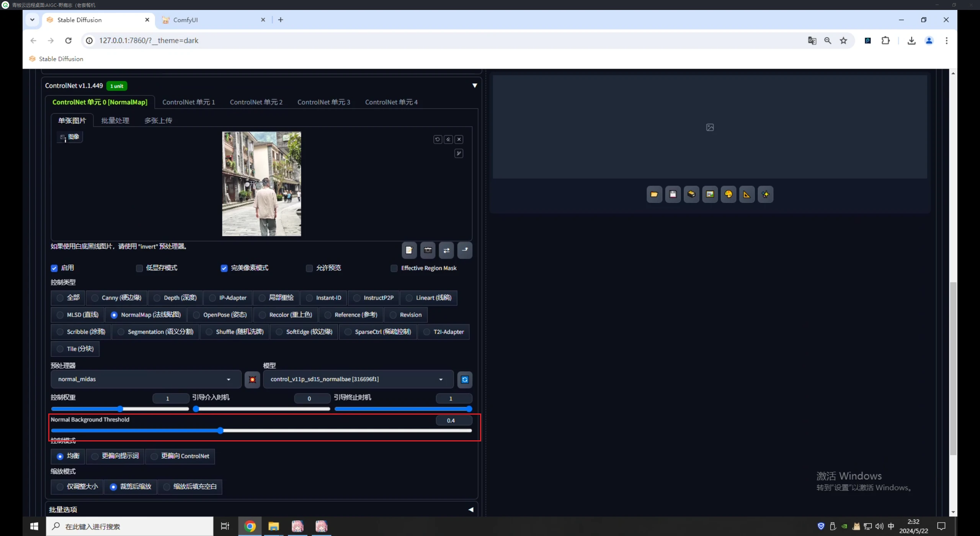The width and height of the screenshot is (980, 536).
Task: Adjust the 引导介入时机 slider
Action: pos(261,409)
